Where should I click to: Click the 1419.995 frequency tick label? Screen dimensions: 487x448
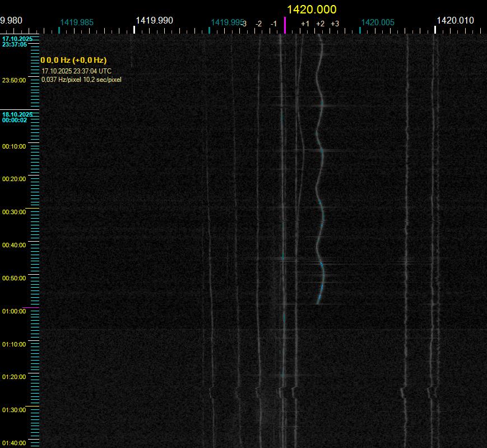click(227, 23)
